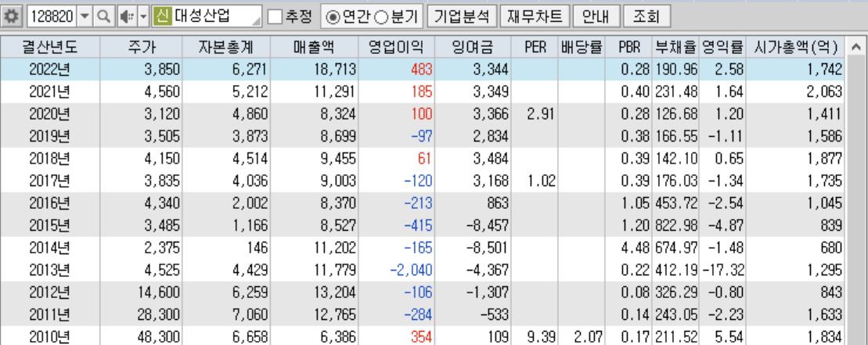The image size is (868, 345).
Task: Click the 2022 operating profit value 483
Action: click(x=421, y=69)
